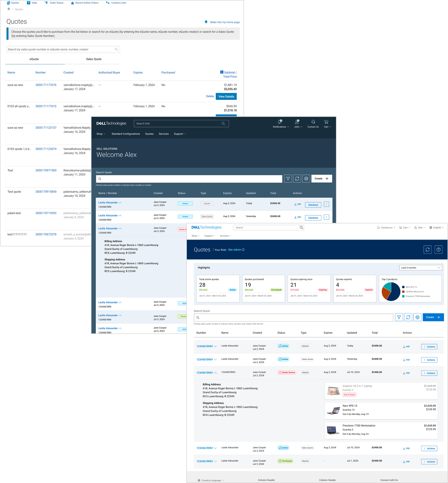448x483 pixels.
Task: Click the View Details button
Action: 226,97
